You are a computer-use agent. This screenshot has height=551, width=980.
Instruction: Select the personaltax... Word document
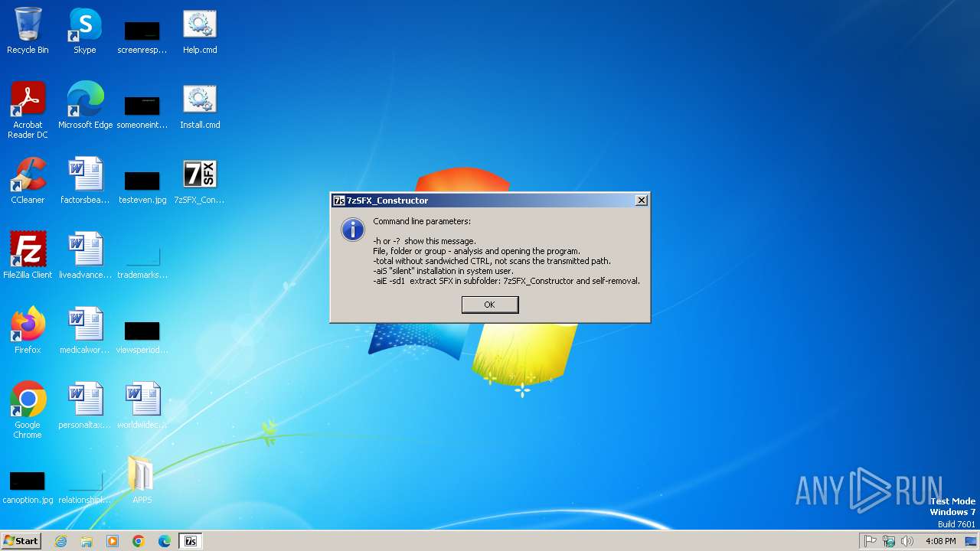pos(85,406)
